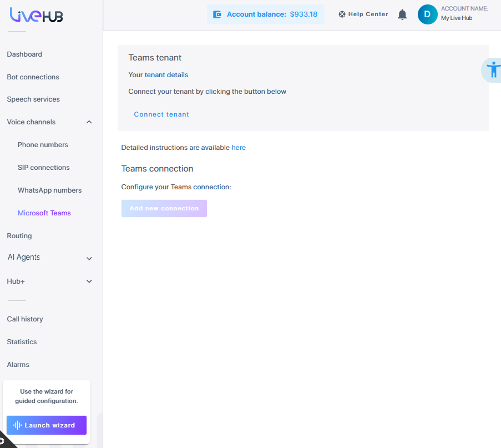Select Hub+ in the sidebar
This screenshot has height=448, width=501.
[16, 281]
